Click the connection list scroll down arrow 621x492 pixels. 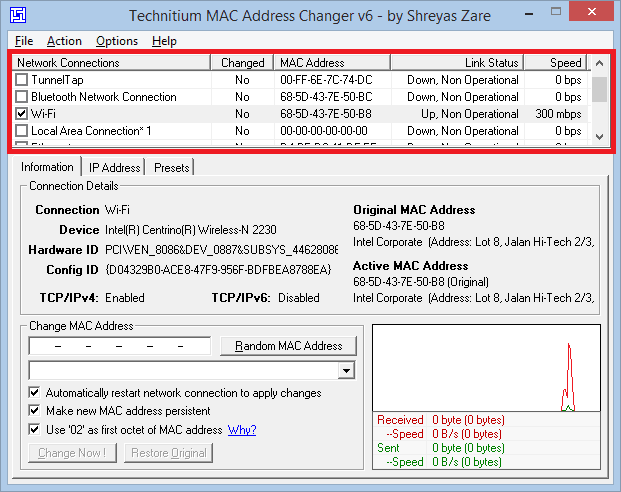tap(600, 137)
